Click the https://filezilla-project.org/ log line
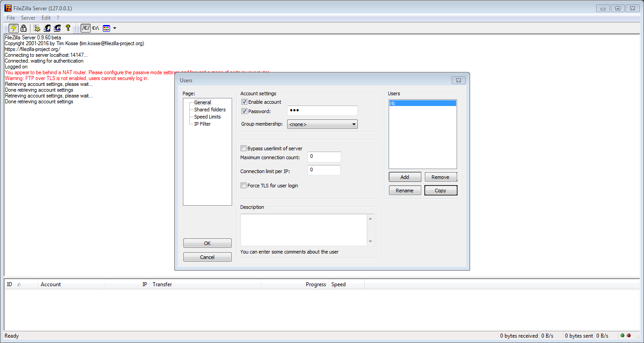This screenshot has height=343, width=644. tap(32, 49)
